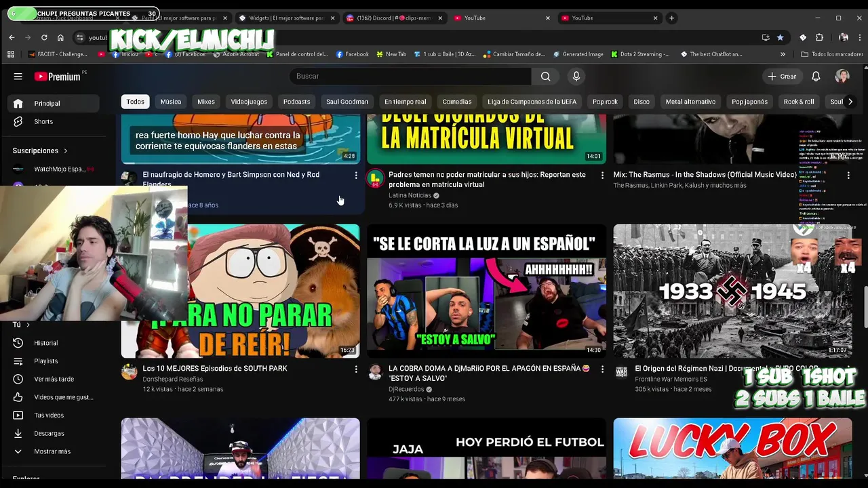The width and height of the screenshot is (868, 488).
Task: Open options for South Park episodios video
Action: (x=356, y=369)
